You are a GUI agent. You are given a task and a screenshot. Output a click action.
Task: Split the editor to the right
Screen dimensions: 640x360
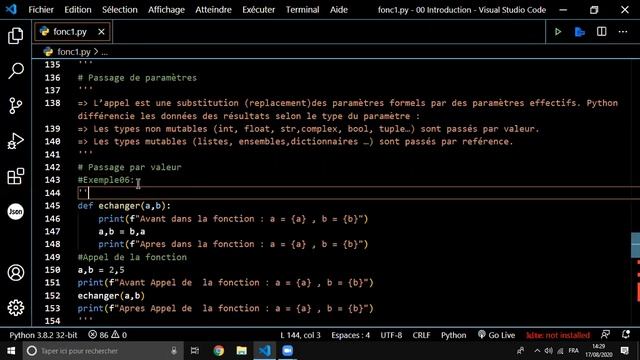(x=601, y=32)
